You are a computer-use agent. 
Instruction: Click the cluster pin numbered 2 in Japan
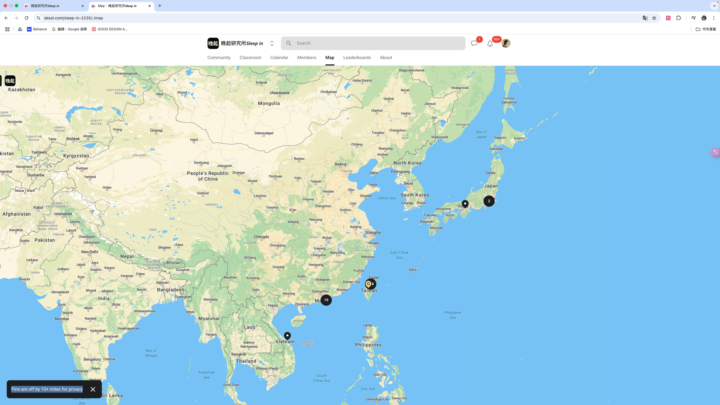[x=489, y=201]
